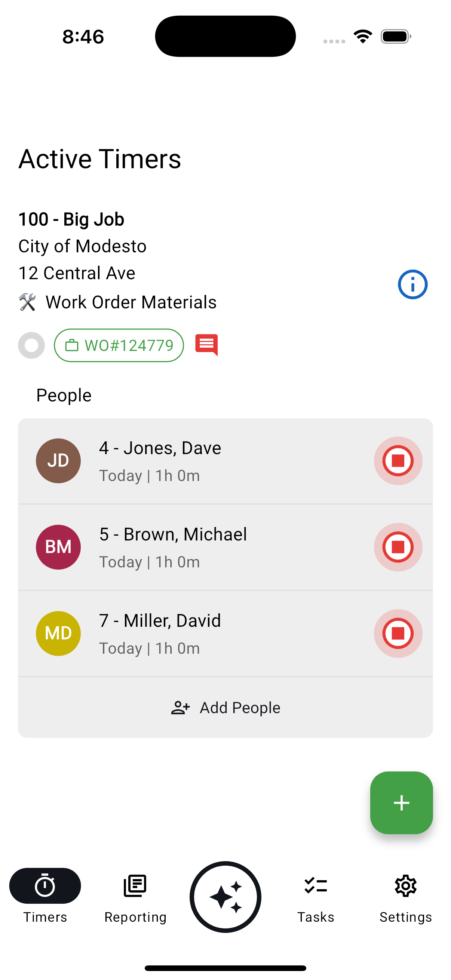This screenshot has height=980, width=451.
Task: Select the MD avatar for David Miller
Action: [58, 633]
